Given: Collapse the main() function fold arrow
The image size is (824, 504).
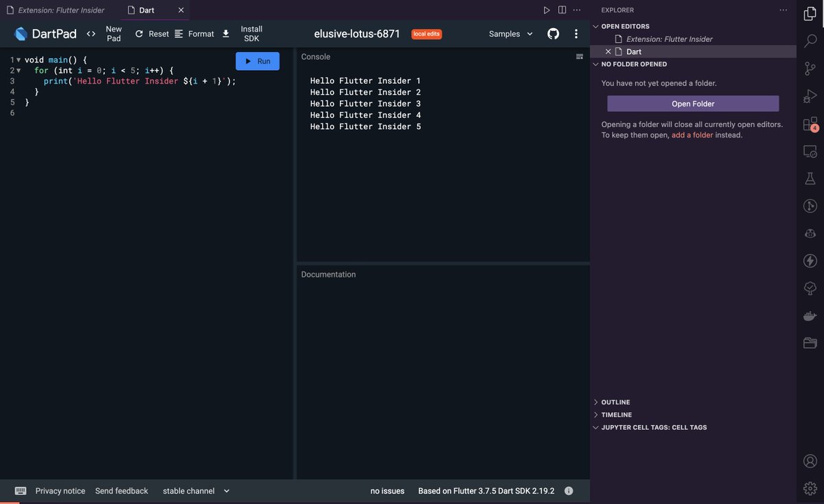Looking at the screenshot, I should coord(19,60).
